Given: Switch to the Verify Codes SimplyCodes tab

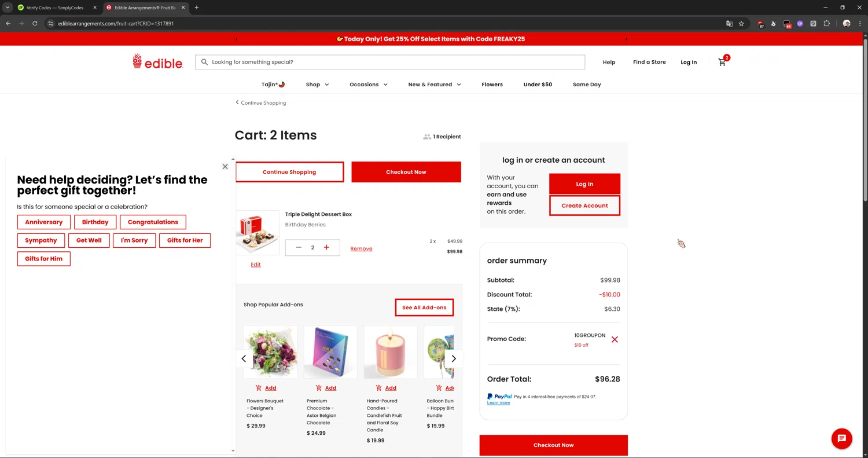Looking at the screenshot, I should tap(56, 8).
